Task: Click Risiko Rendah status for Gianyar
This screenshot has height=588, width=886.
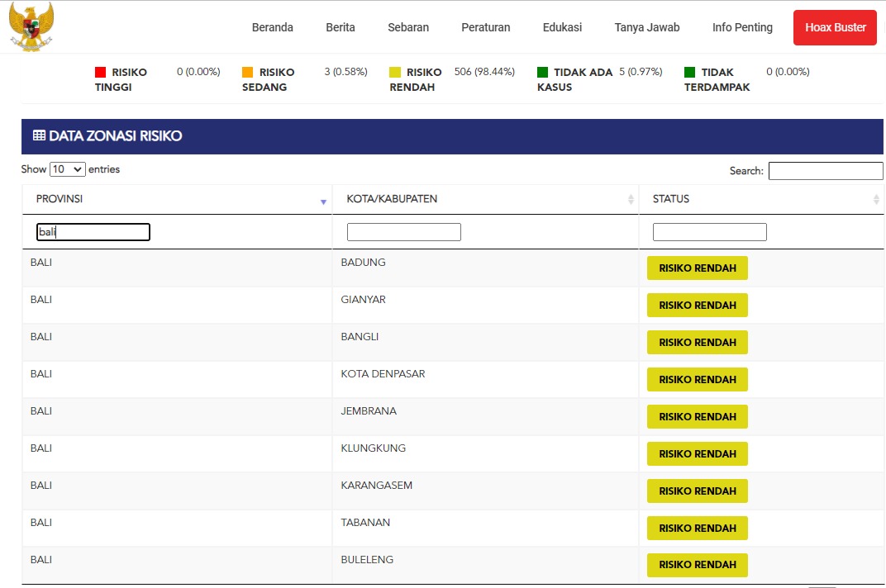Action: coord(698,305)
